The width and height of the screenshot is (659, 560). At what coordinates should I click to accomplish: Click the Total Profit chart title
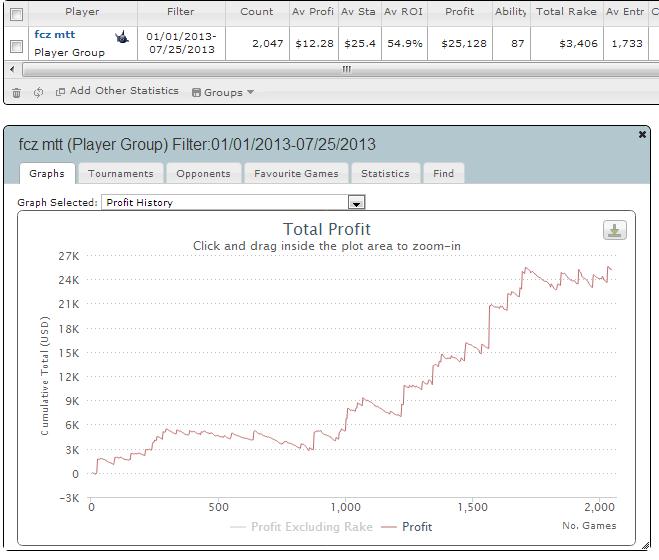[327, 229]
